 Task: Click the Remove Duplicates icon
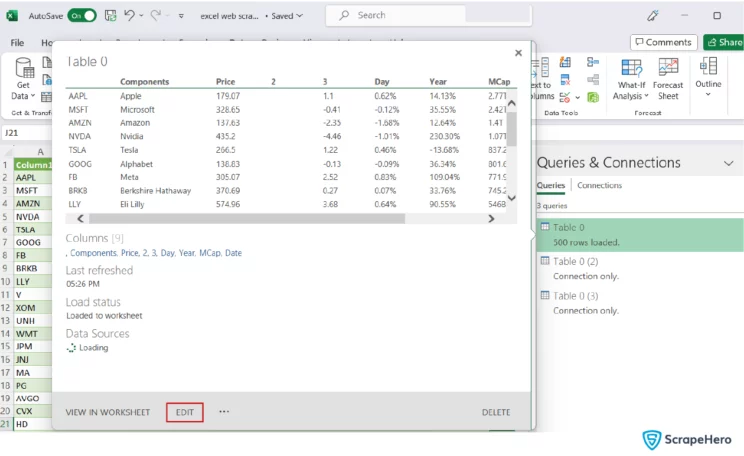[565, 80]
